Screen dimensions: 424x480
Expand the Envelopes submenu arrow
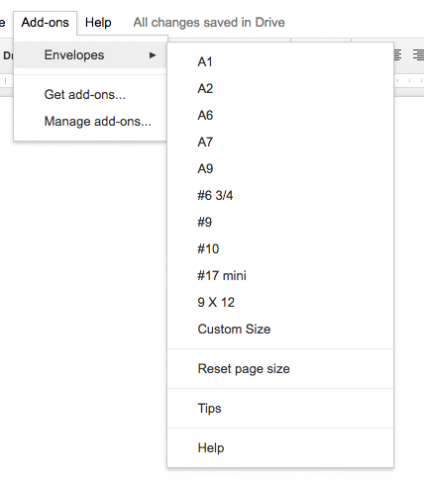pos(152,55)
